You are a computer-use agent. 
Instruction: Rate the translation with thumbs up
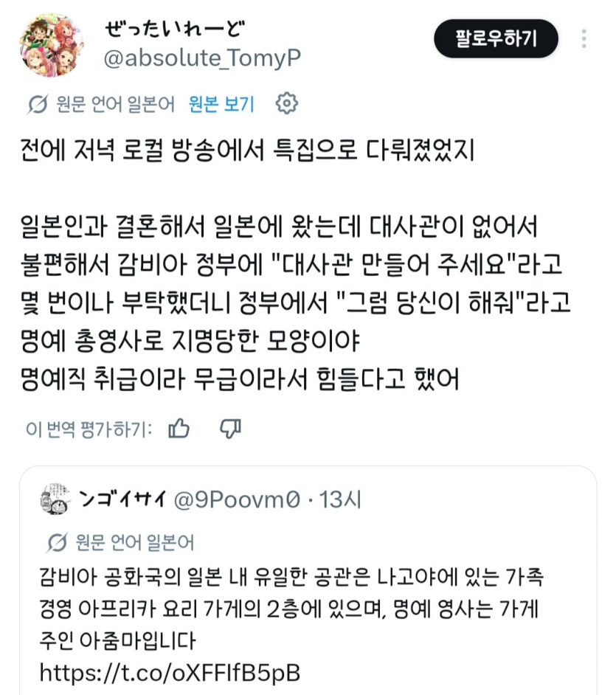pyautogui.click(x=179, y=429)
